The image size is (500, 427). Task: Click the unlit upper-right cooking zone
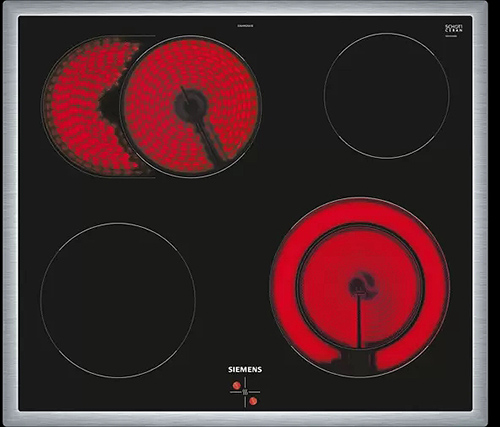point(387,96)
